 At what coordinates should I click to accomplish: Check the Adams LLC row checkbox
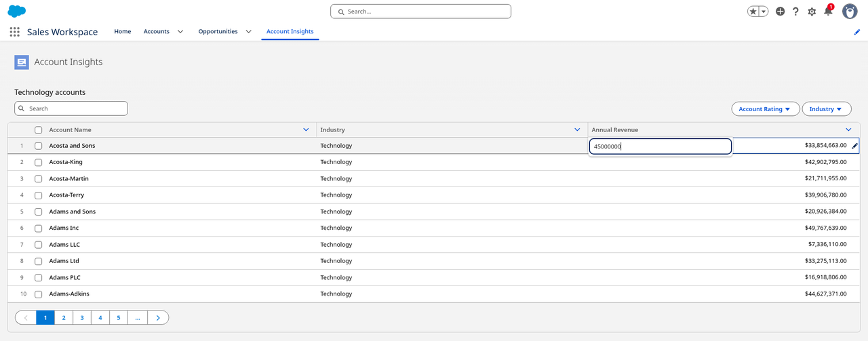click(x=39, y=245)
